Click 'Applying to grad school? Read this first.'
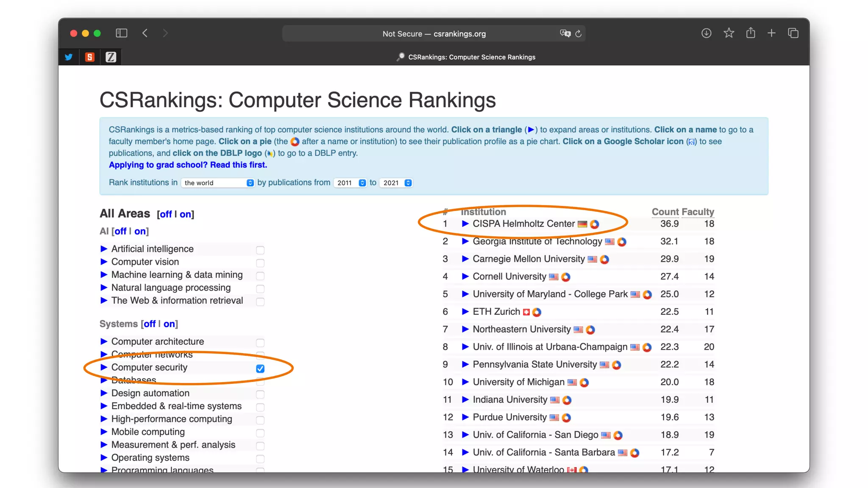 coord(188,165)
